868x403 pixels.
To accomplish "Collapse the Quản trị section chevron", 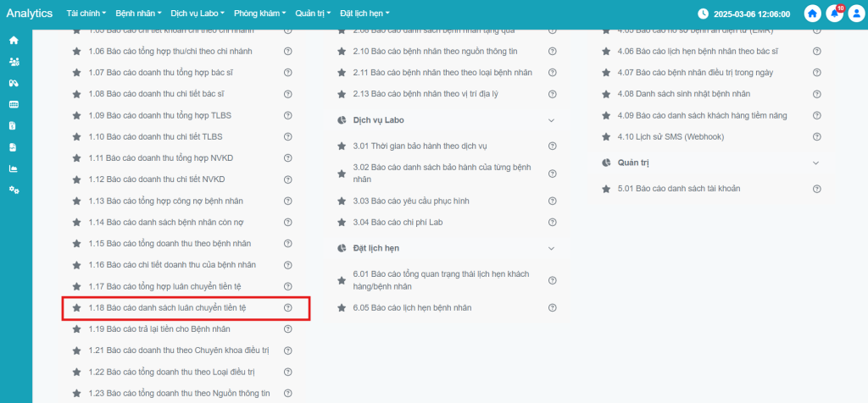I will coord(816,163).
